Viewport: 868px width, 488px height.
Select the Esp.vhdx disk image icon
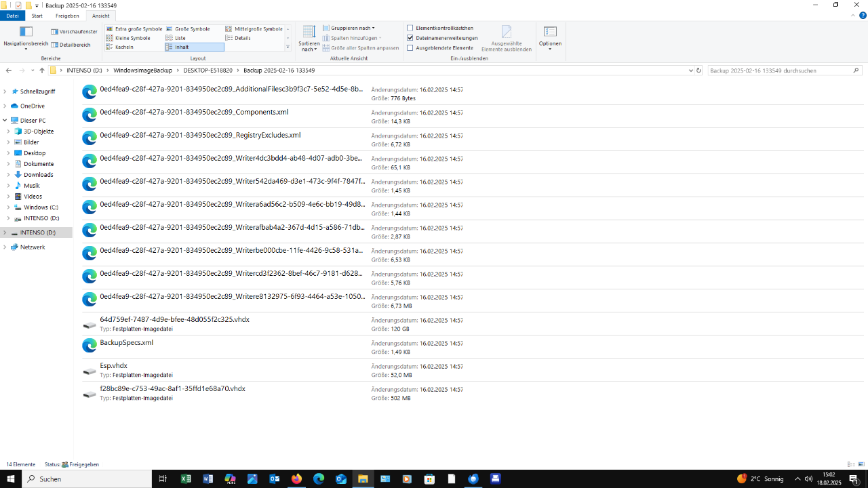click(90, 371)
